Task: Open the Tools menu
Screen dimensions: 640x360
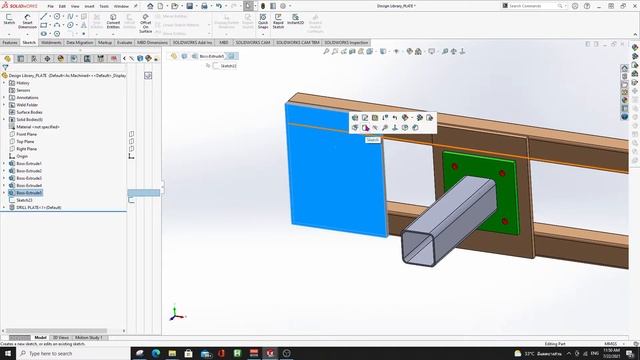Action: [x=104, y=6]
